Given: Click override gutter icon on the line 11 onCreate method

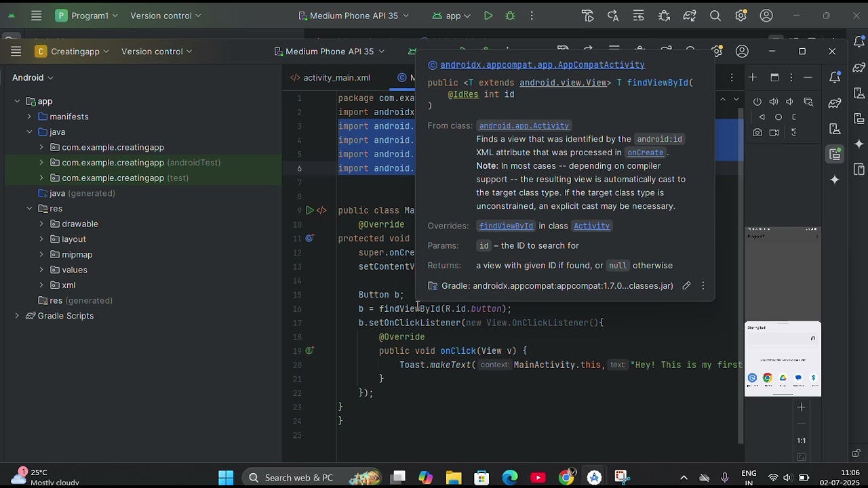Looking at the screenshot, I should tap(309, 239).
